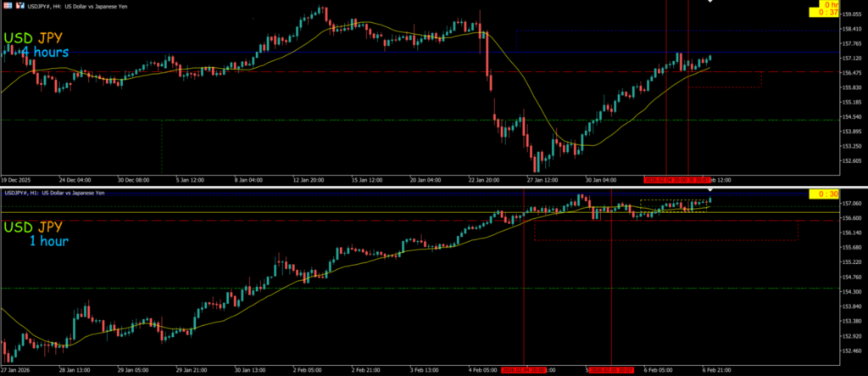The height and width of the screenshot is (376, 868).
Task: Select the red dotted rectangle in H1 chart
Action: point(665,240)
